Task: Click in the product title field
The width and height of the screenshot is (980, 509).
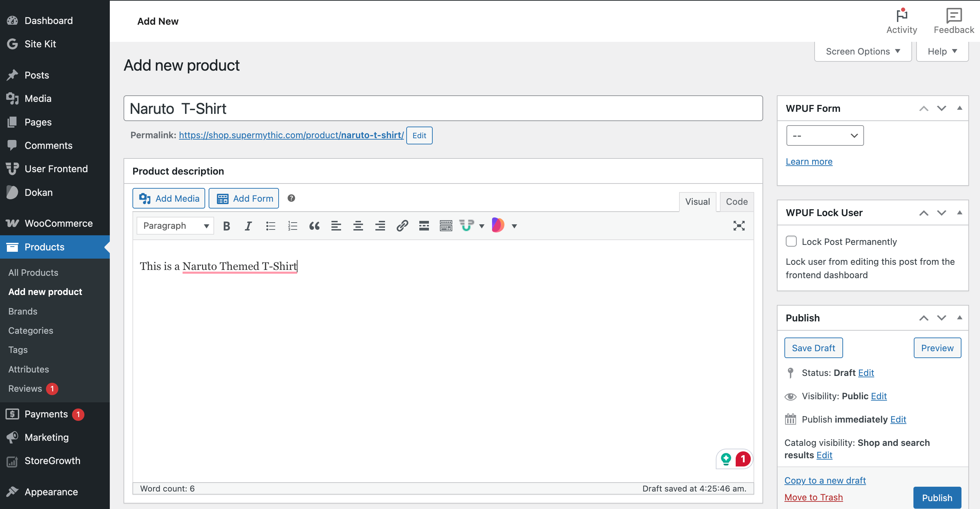Action: point(443,108)
